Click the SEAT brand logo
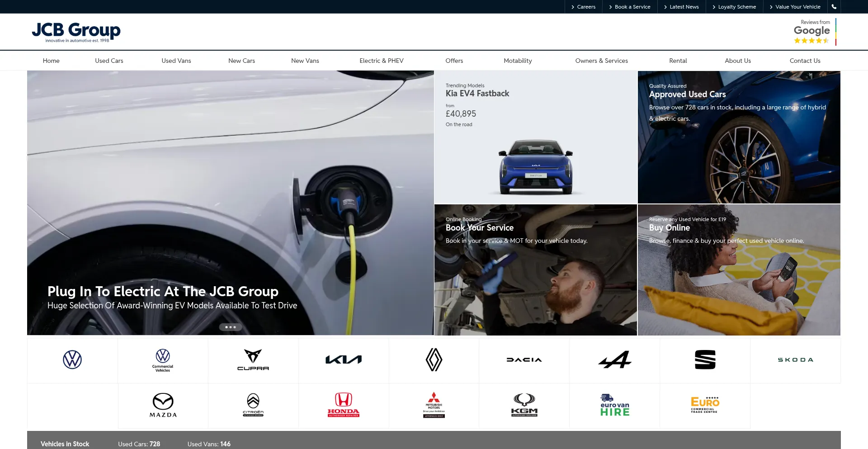The image size is (868, 449). pos(705,360)
